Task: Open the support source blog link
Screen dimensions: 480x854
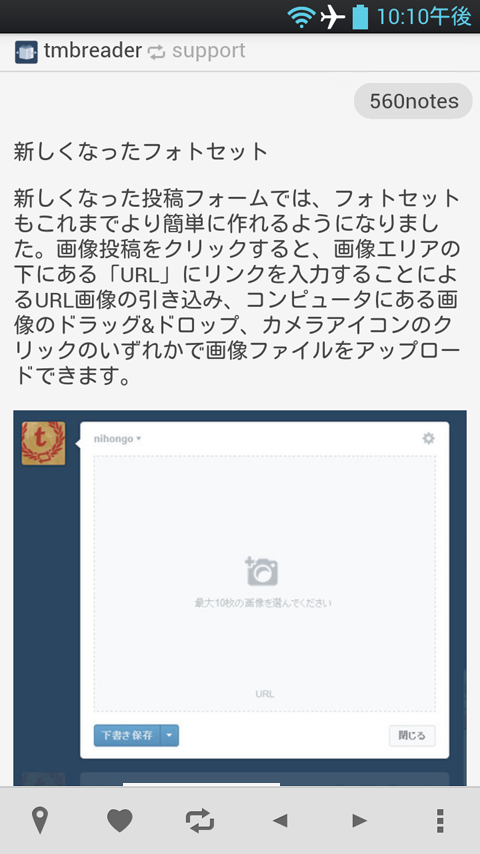Action: (x=209, y=51)
